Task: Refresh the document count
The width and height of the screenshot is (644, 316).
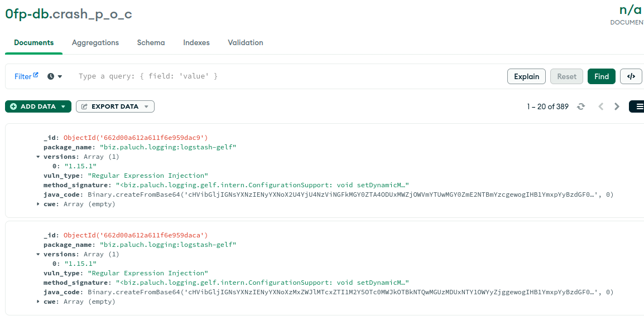Action: (581, 106)
